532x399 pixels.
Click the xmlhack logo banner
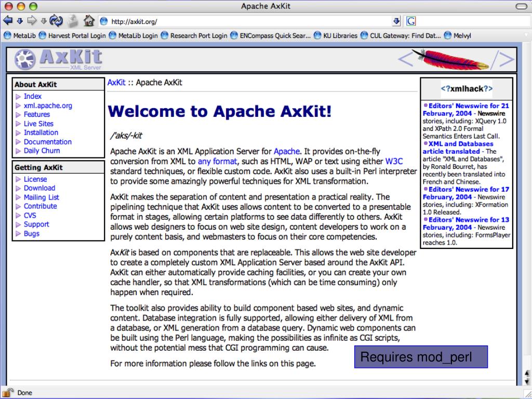click(x=467, y=89)
